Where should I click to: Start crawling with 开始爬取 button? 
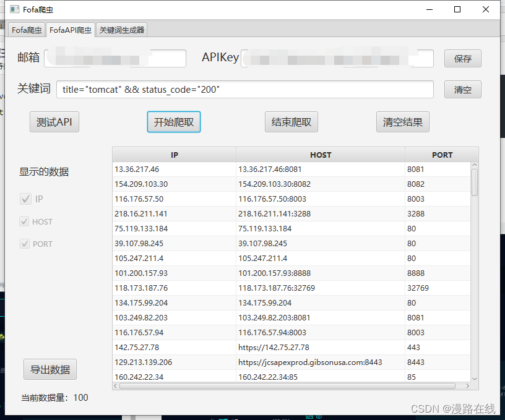tap(174, 122)
